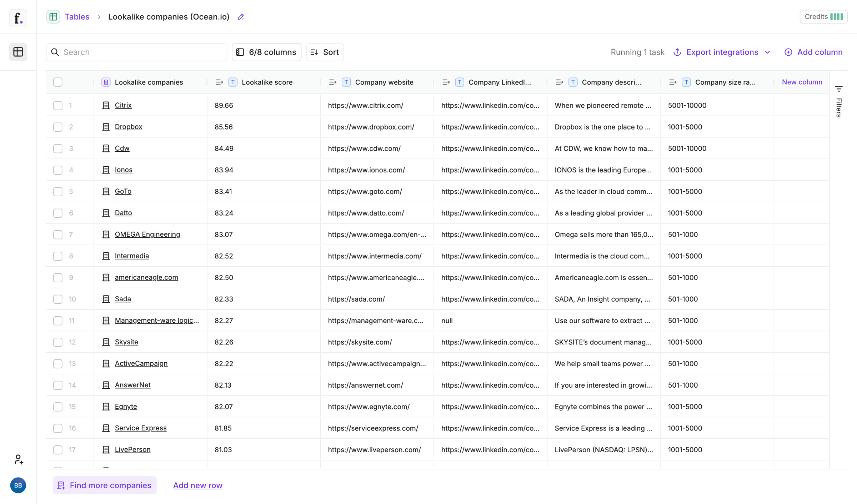This screenshot has height=504, width=857.
Task: Select the Sada row checkbox
Action: 58,299
